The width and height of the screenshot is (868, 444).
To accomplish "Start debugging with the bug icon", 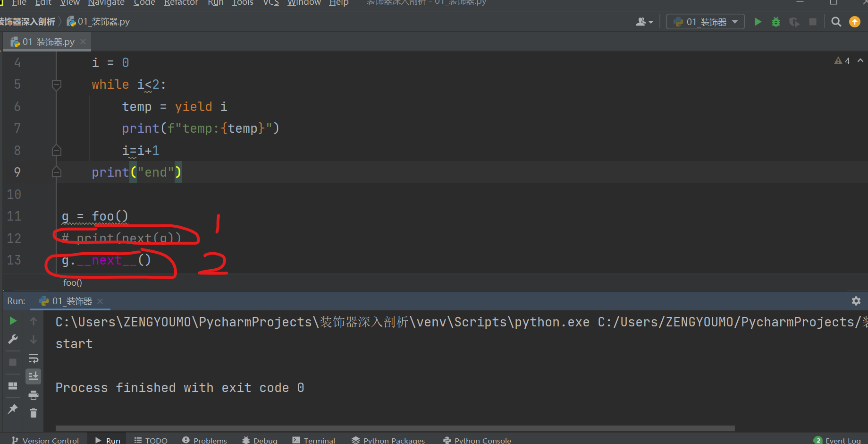I will [776, 22].
